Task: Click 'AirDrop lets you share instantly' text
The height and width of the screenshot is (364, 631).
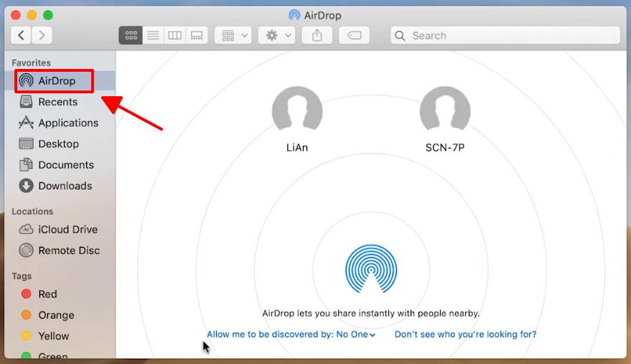Action: pos(371,313)
